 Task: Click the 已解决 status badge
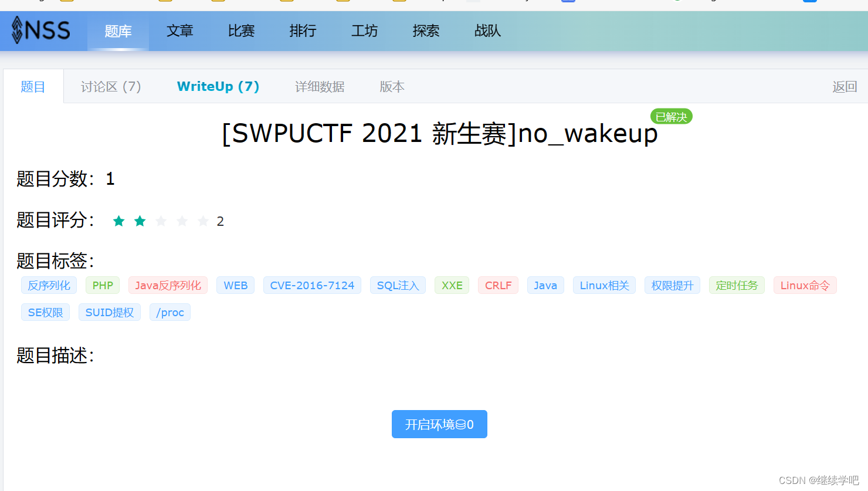pyautogui.click(x=671, y=117)
